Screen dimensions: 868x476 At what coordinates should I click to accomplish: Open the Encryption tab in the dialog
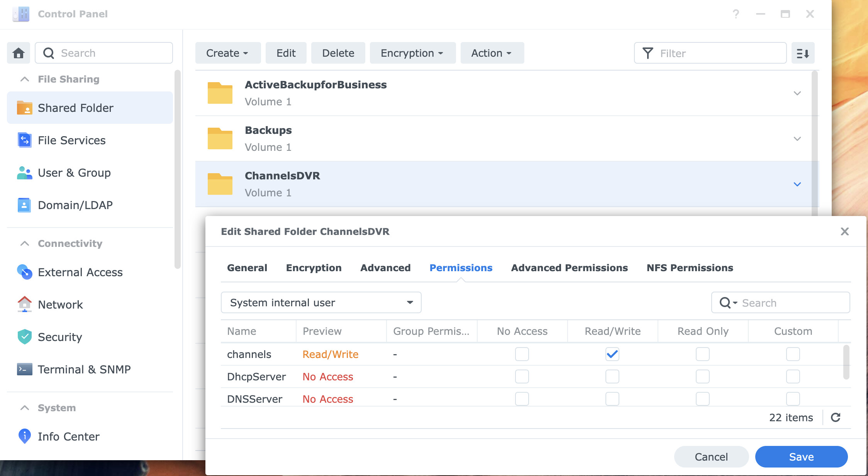[313, 268]
